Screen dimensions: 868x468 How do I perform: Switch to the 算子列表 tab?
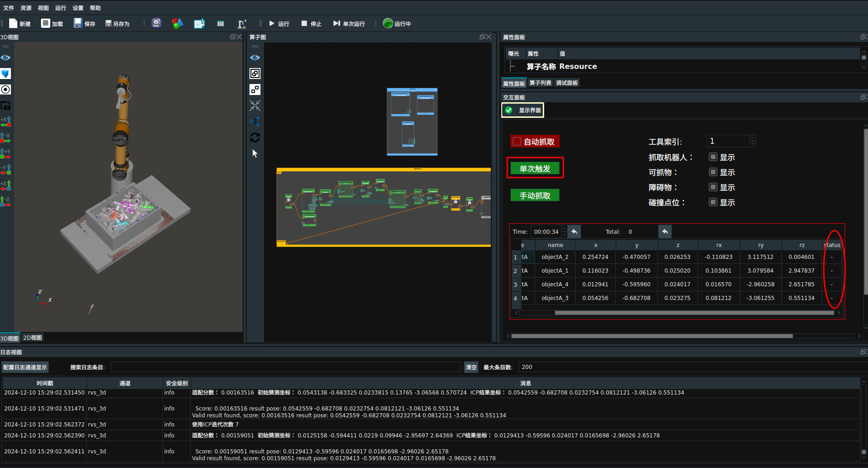pyautogui.click(x=541, y=83)
